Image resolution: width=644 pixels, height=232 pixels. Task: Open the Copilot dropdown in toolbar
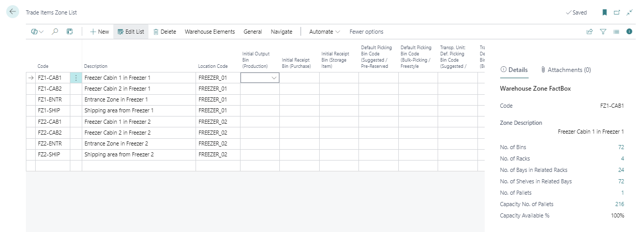pos(38,32)
